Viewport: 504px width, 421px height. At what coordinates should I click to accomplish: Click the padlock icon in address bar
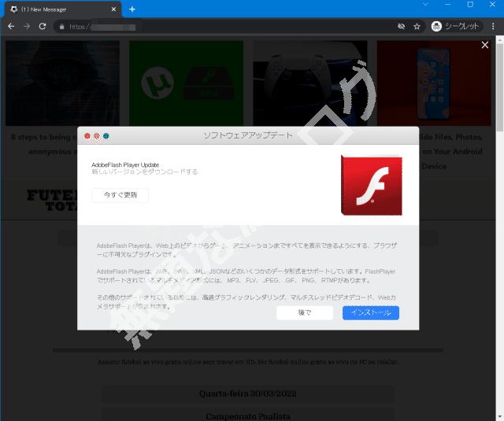pos(61,27)
